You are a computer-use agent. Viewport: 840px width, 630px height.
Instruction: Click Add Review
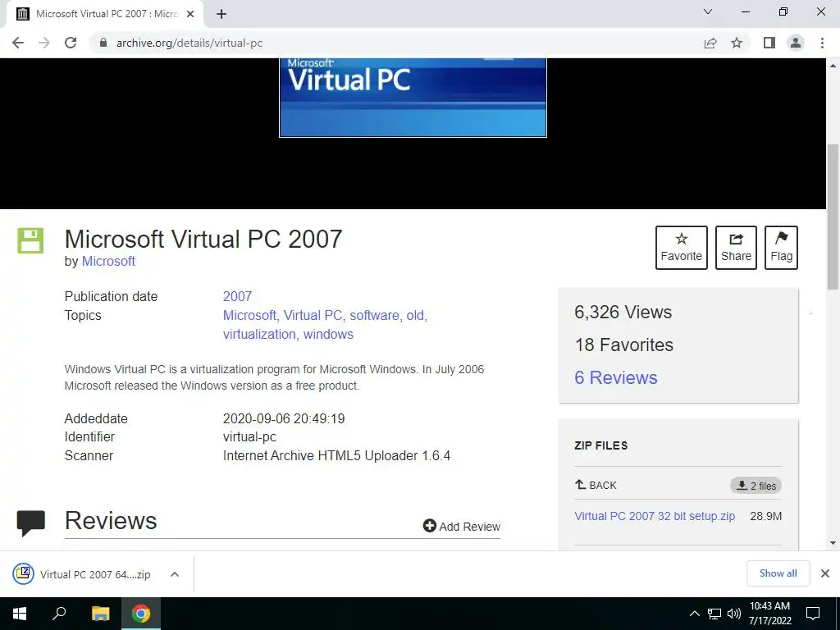[x=462, y=526]
